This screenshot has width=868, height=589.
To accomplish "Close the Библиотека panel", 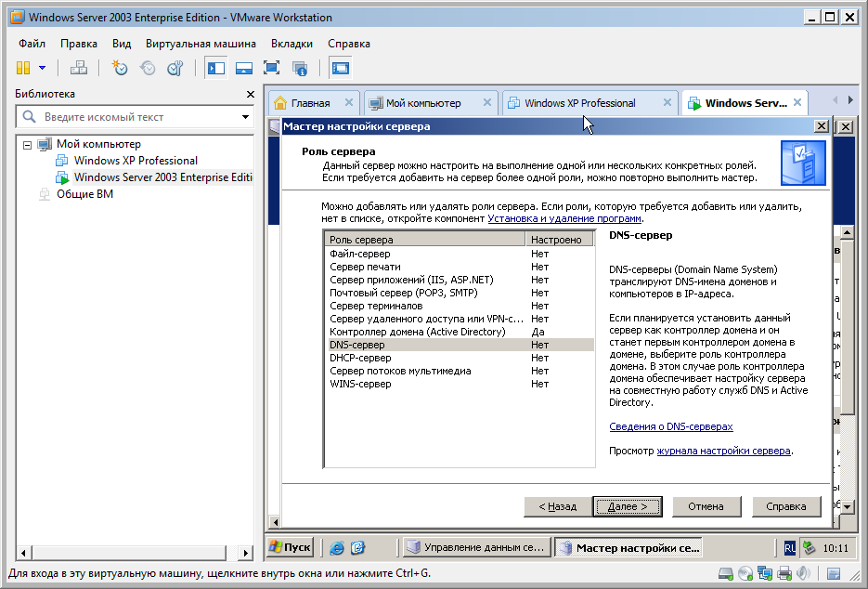I will [251, 94].
